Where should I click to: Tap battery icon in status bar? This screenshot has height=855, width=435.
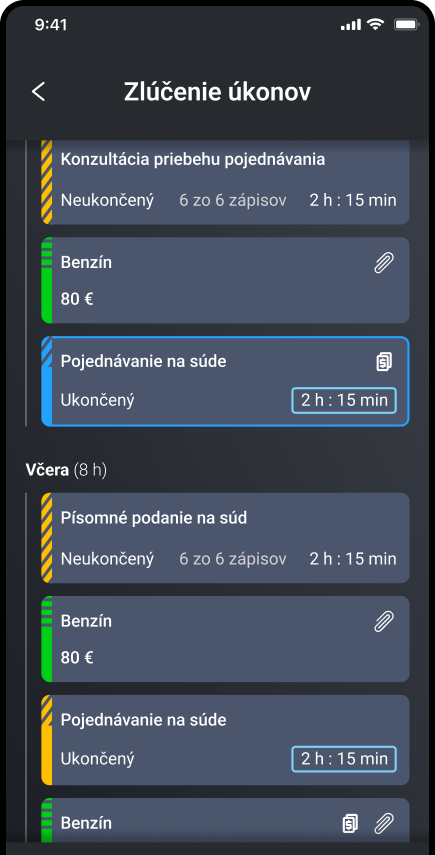tap(406, 25)
